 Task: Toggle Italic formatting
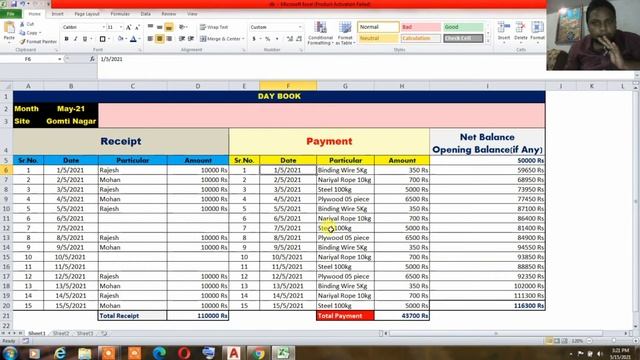[x=76, y=39]
